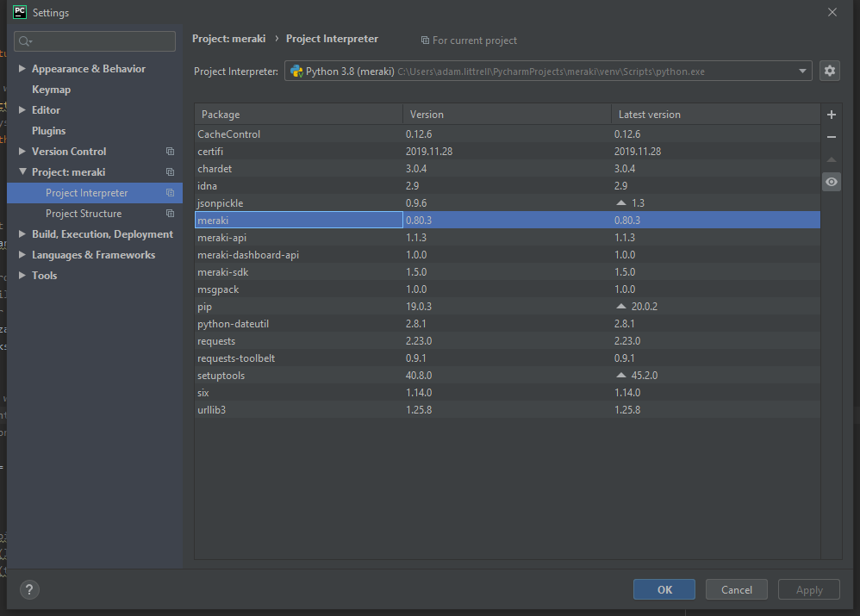Upgrade package using the arrow icon
860x616 pixels.
coord(831,159)
